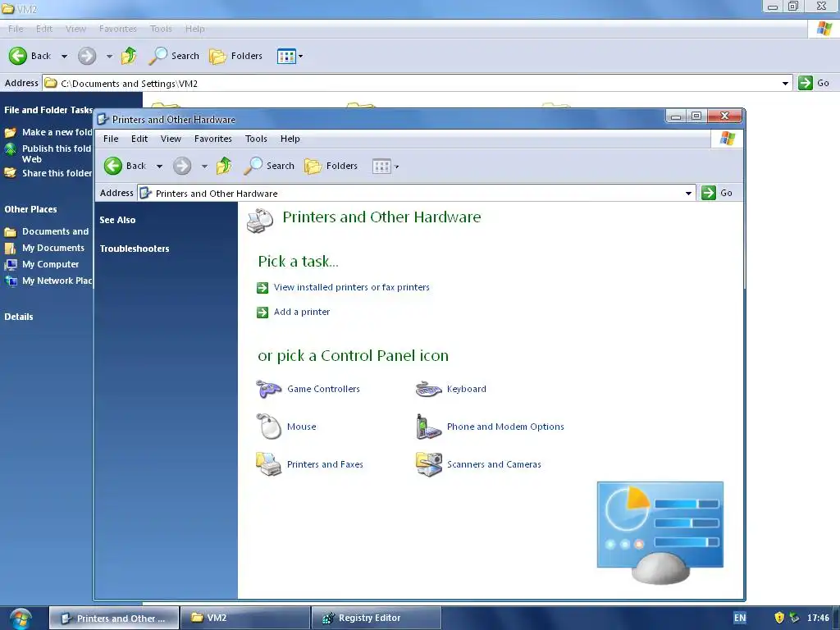Viewport: 840px width, 630px height.
Task: Click Forward arrow in Printers and Other Hardware window
Action: click(182, 166)
